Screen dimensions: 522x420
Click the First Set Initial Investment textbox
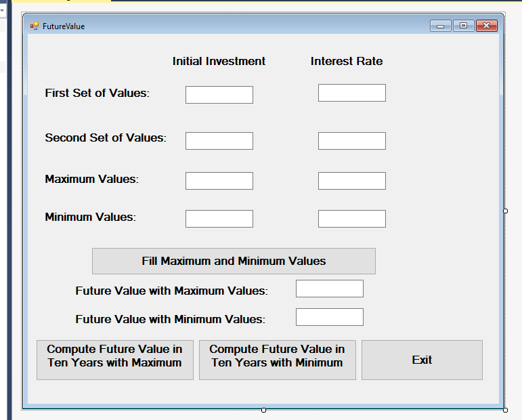219,95
